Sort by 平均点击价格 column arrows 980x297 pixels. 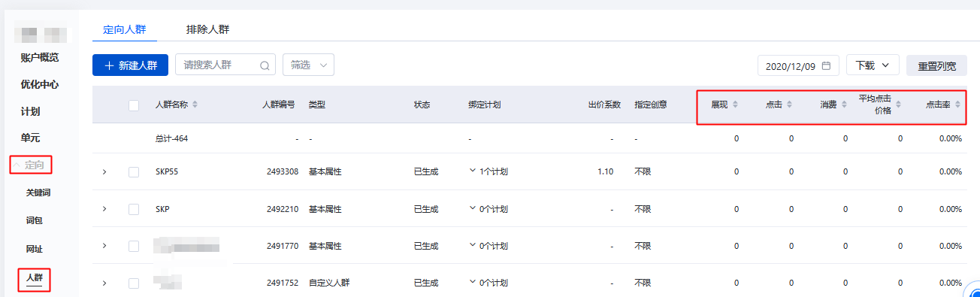click(x=898, y=105)
